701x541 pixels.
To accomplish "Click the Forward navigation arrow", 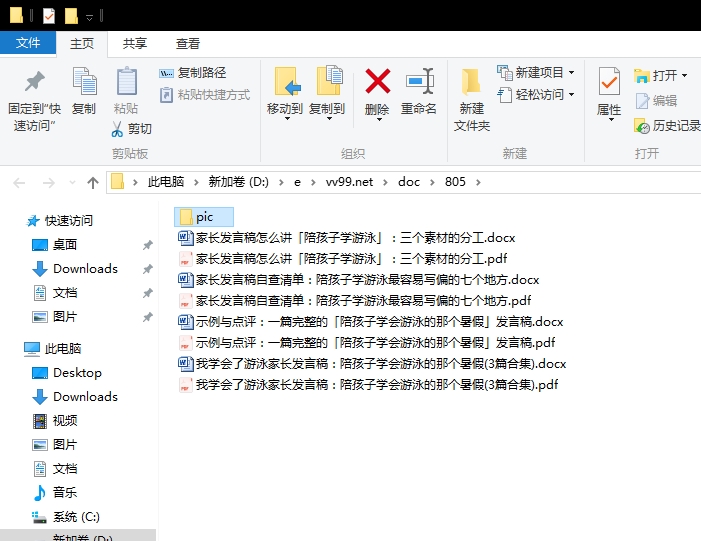I will point(48,182).
